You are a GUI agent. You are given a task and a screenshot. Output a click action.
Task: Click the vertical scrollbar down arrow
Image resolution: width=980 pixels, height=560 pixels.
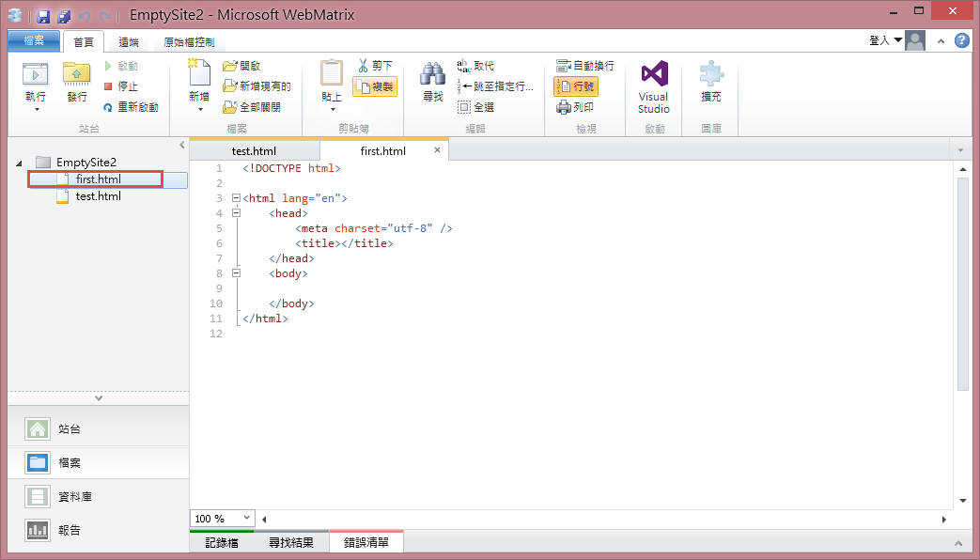click(963, 501)
